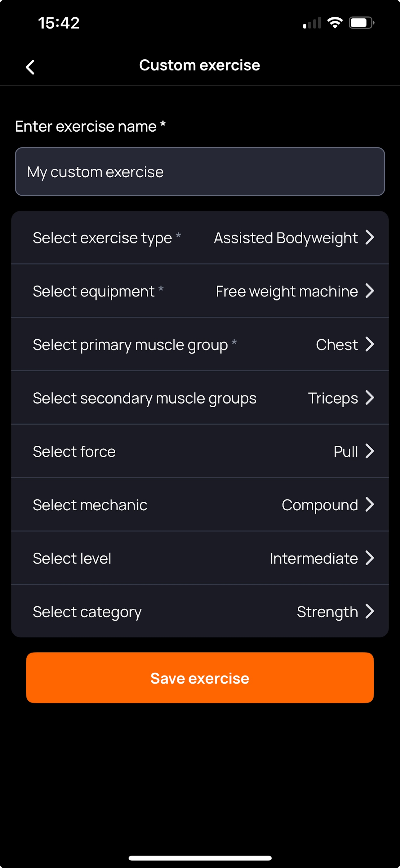
Task: Open Select category row
Action: click(200, 611)
